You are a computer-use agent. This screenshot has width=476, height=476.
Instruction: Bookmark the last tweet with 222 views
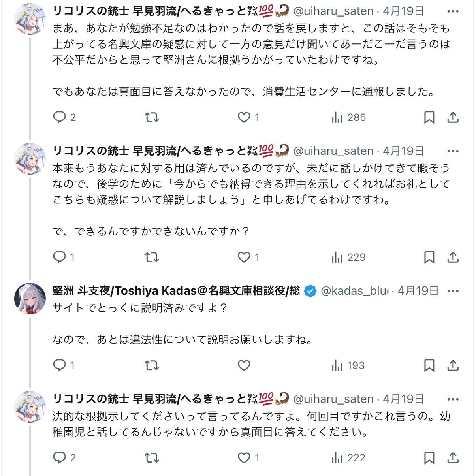429,458
